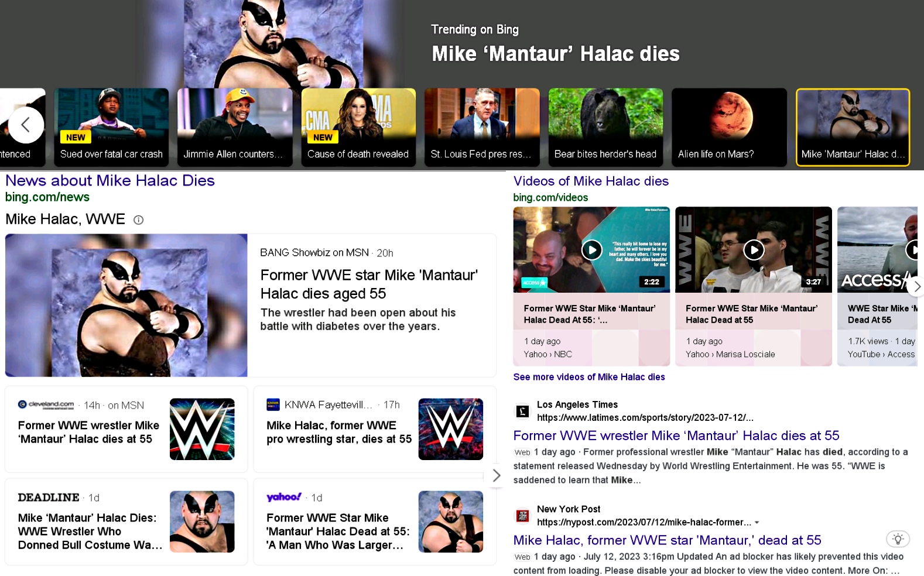Screen dimensions: 924x576
Task: Open 'Jimmie Allen counters' trending card
Action: point(235,128)
